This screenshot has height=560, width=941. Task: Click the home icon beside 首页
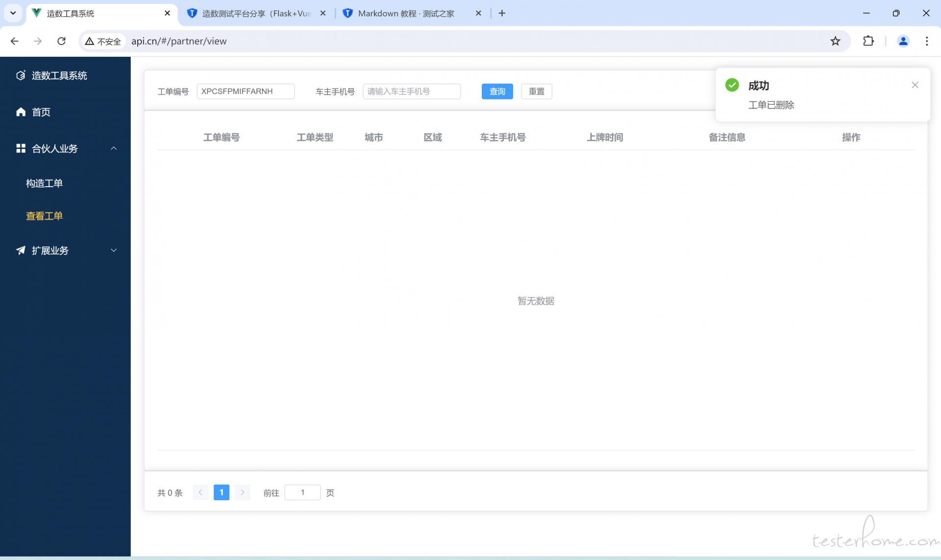point(21,112)
